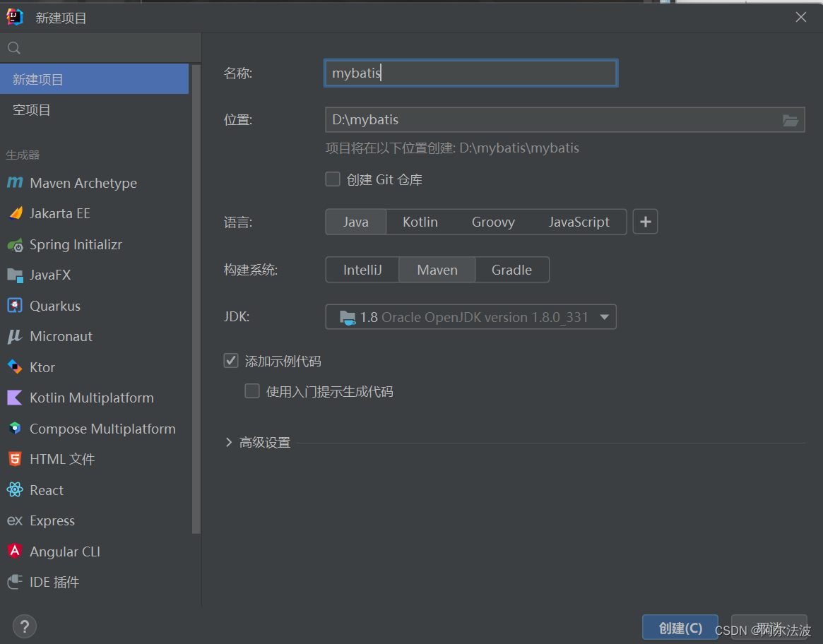Click the Cancel button
The height and width of the screenshot is (644, 823).
pos(769,628)
